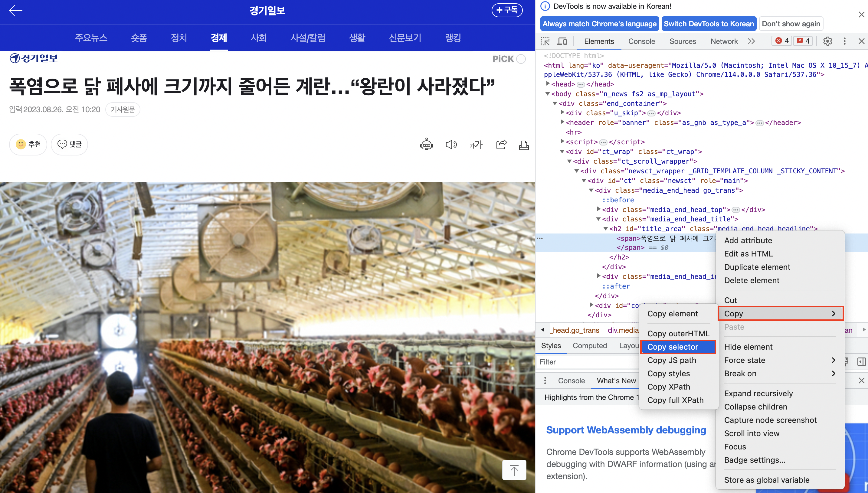Click the print article icon

[524, 145]
